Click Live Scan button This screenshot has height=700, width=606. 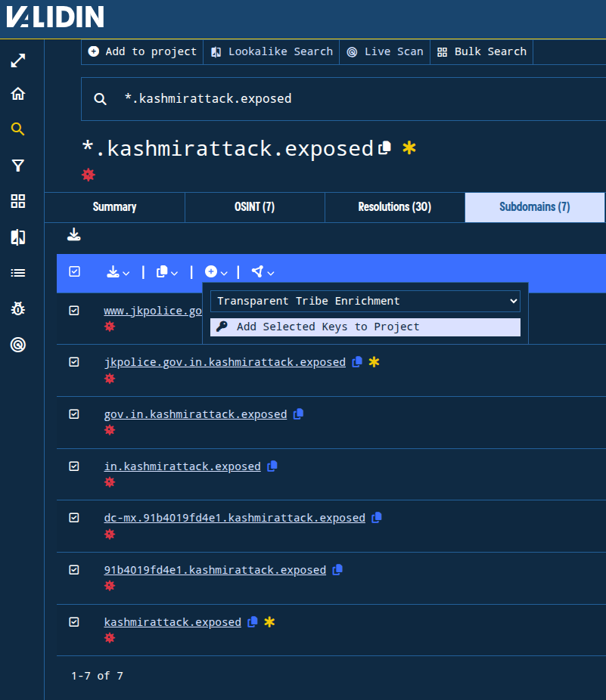pos(385,52)
